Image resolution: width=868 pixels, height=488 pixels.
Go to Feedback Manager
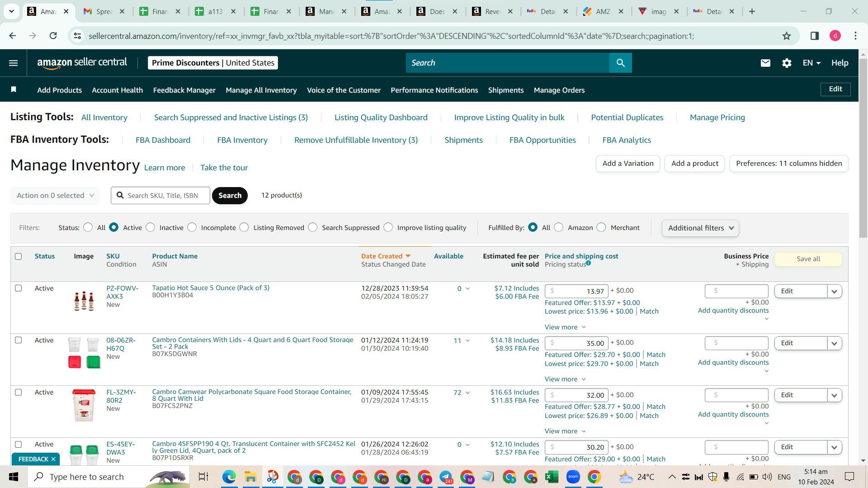184,90
